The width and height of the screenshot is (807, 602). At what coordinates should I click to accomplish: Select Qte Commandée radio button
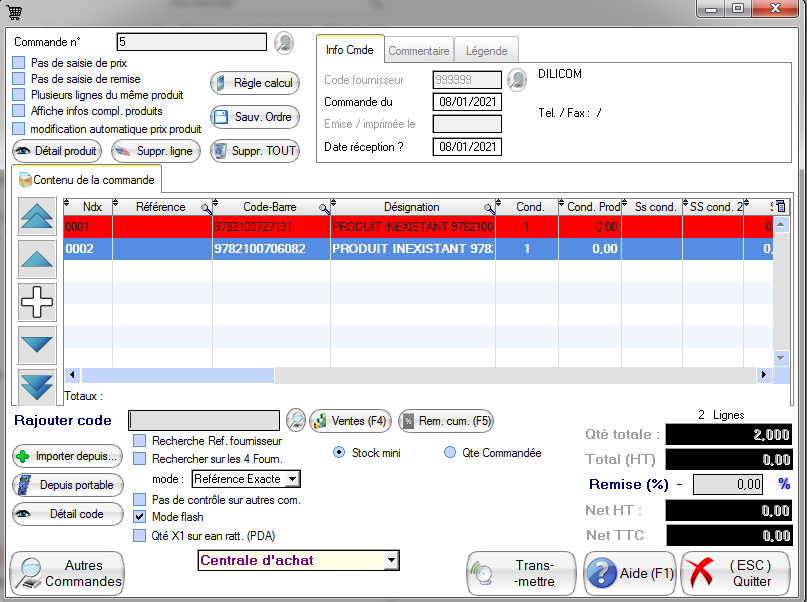click(x=449, y=453)
